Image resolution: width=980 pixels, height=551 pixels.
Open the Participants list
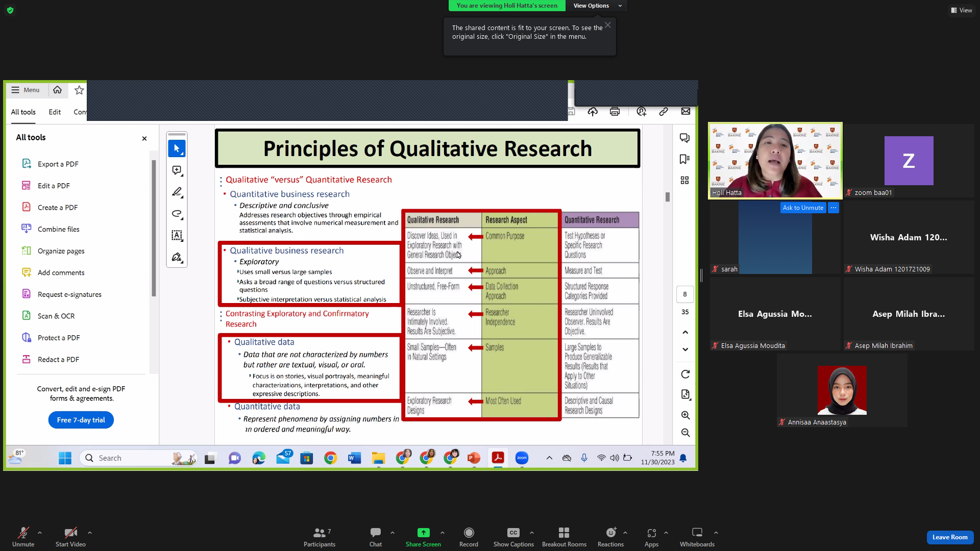click(x=320, y=537)
